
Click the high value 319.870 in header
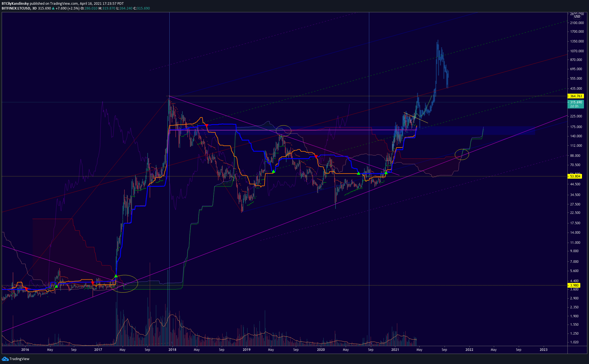coord(109,8)
